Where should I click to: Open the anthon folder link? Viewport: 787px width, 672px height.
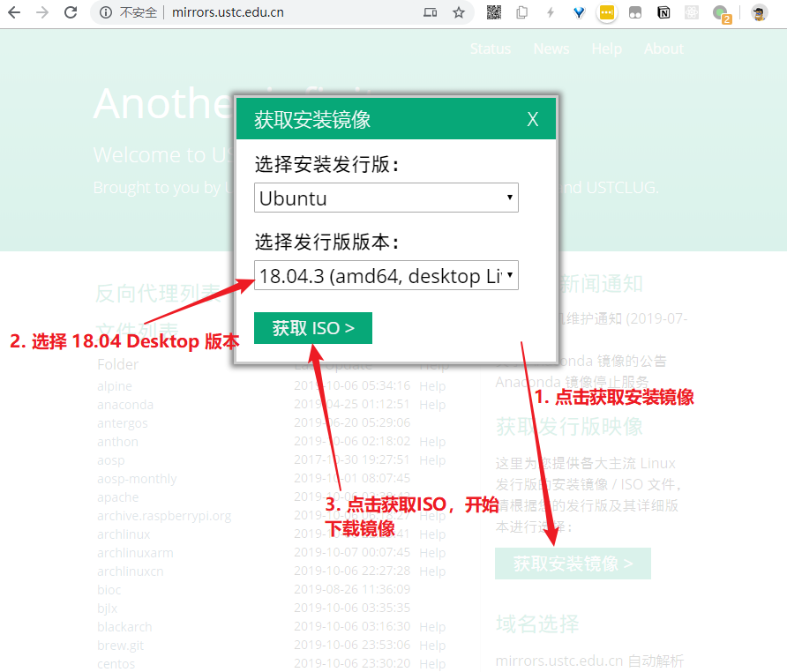[117, 442]
